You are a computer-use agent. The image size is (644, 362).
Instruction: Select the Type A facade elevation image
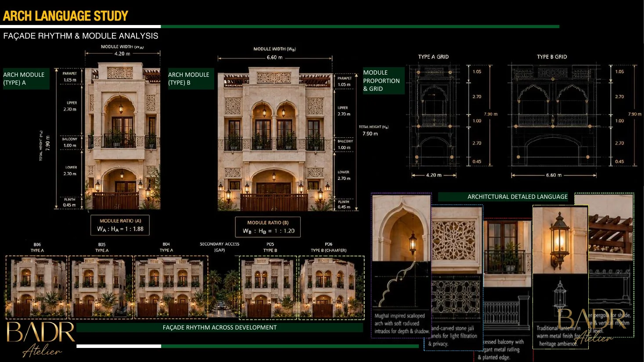click(x=122, y=136)
